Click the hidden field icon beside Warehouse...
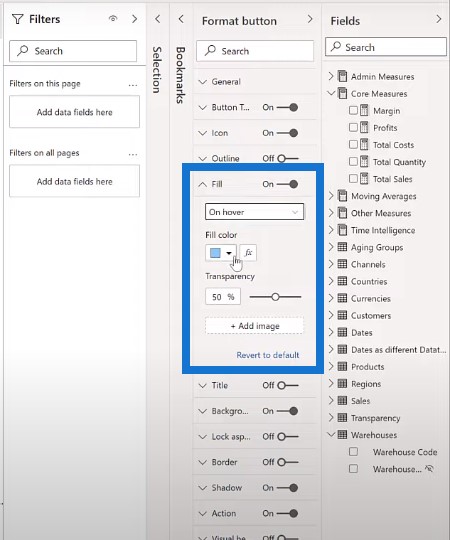This screenshot has height=540, width=450. [x=429, y=468]
